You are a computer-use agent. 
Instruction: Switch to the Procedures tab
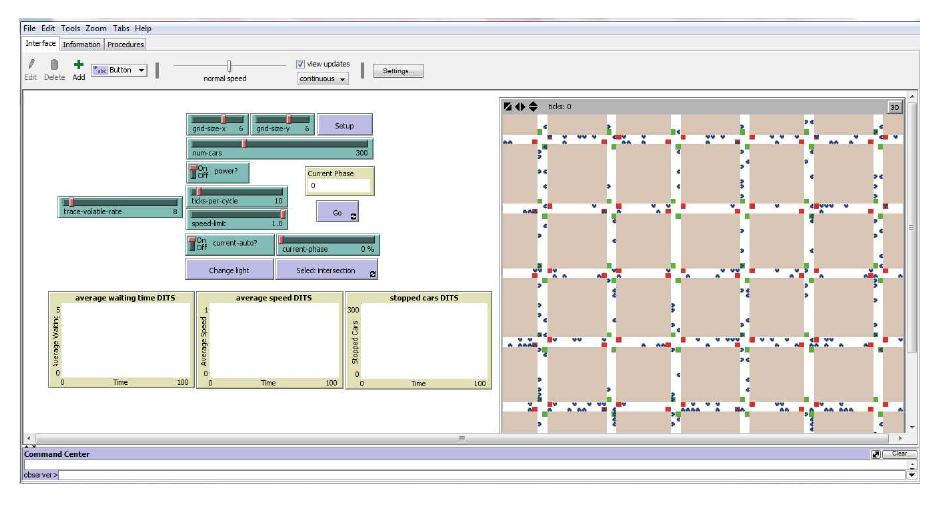point(125,44)
